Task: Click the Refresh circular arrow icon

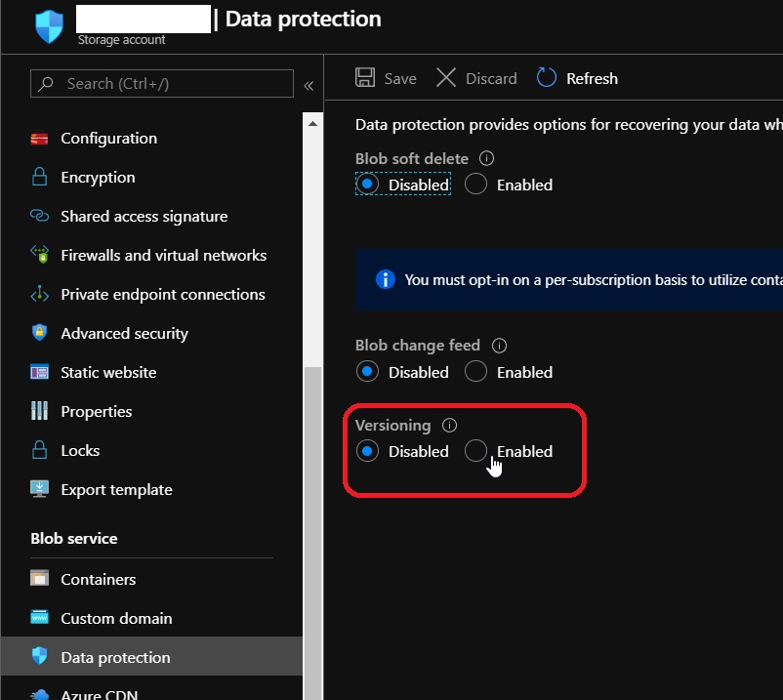Action: coord(547,78)
